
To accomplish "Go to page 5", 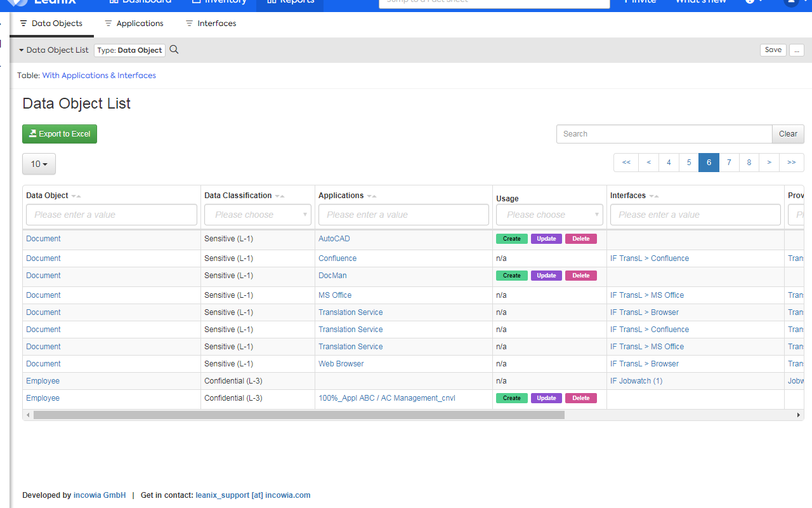I will click(689, 163).
